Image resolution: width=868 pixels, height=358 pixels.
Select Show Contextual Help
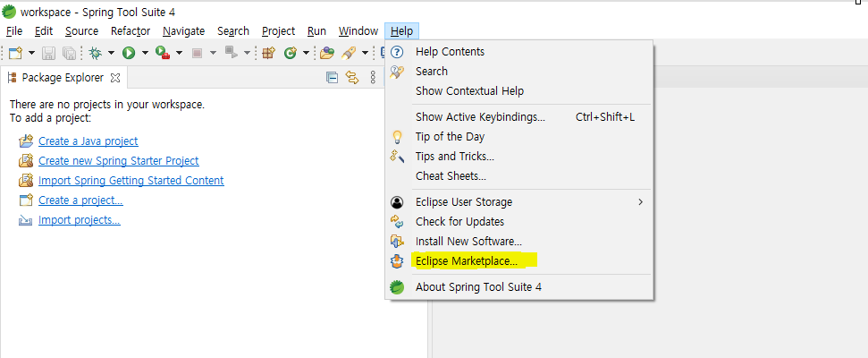519,91
